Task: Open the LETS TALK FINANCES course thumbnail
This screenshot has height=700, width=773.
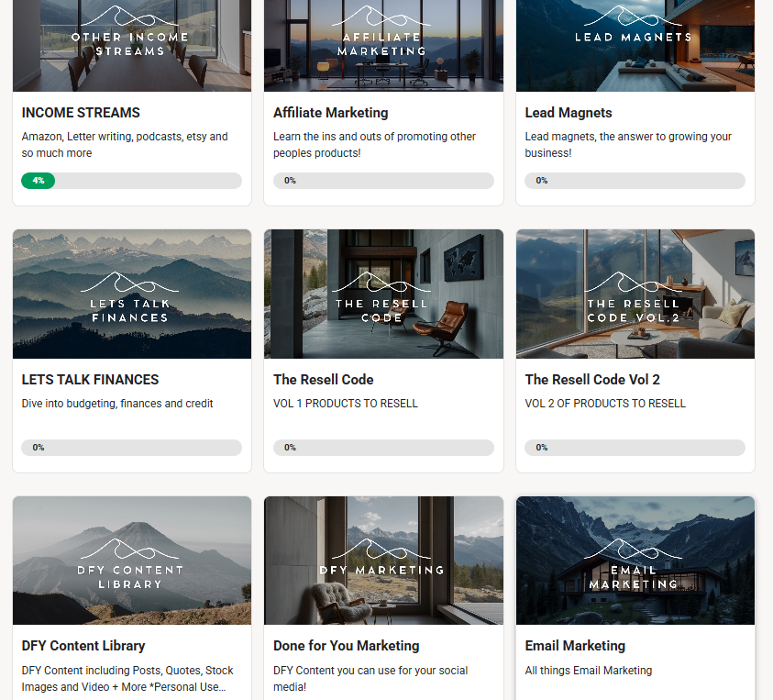Action: point(131,294)
